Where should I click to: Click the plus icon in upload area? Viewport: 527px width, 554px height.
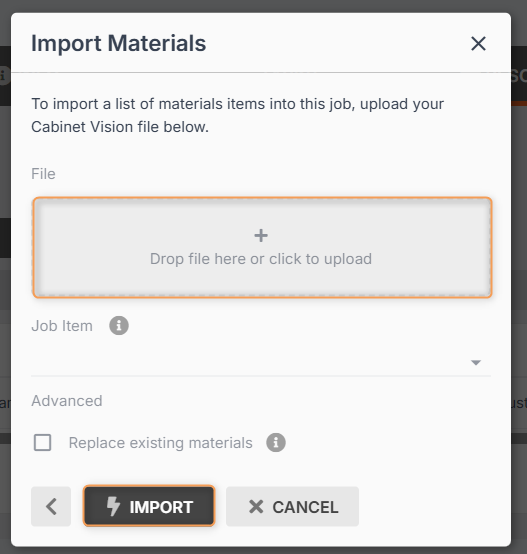click(x=261, y=235)
